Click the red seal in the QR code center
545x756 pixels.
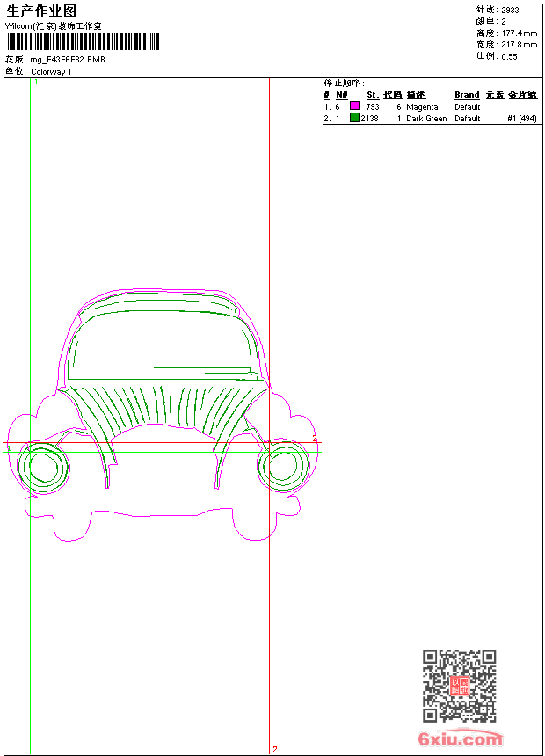pyautogui.click(x=459, y=686)
